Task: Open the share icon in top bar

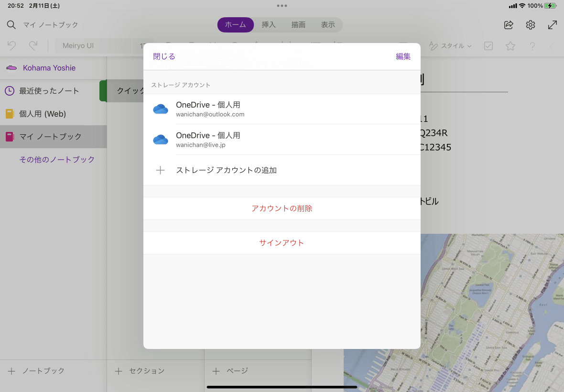Action: pyautogui.click(x=509, y=25)
